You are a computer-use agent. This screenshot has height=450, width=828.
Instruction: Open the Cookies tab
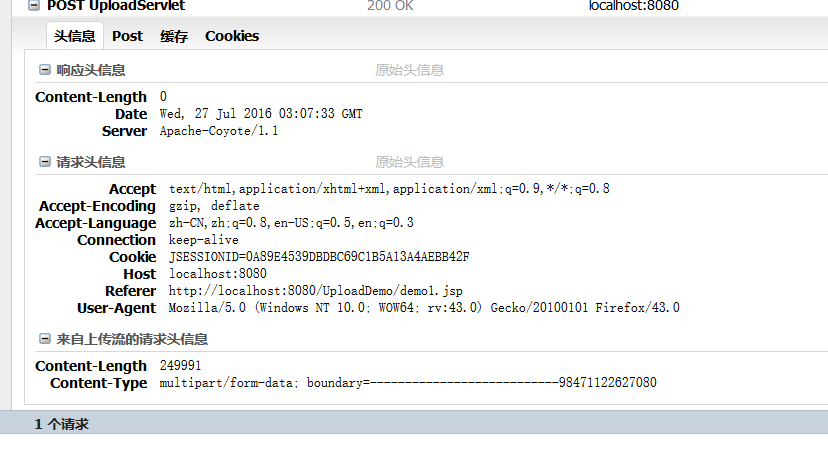[232, 36]
